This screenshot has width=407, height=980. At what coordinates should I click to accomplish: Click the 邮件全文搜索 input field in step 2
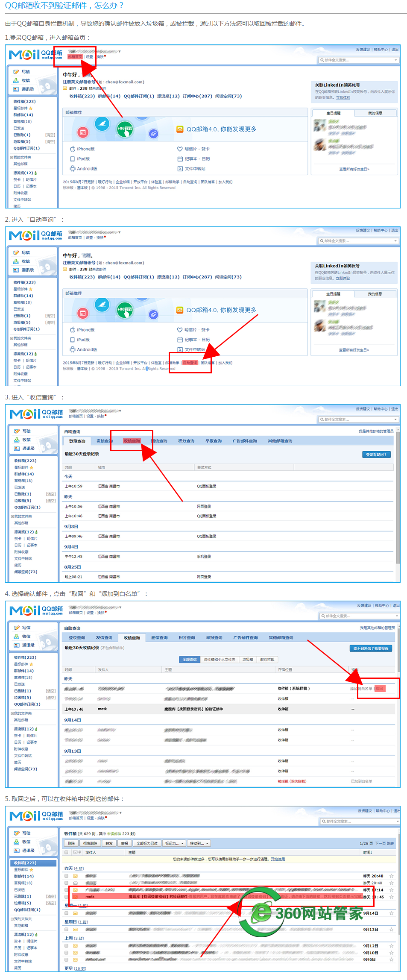click(357, 241)
